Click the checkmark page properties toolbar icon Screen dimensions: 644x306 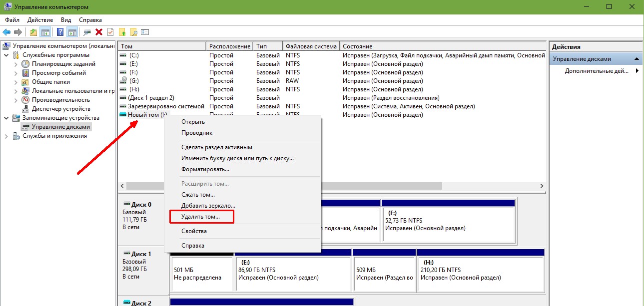[110, 32]
